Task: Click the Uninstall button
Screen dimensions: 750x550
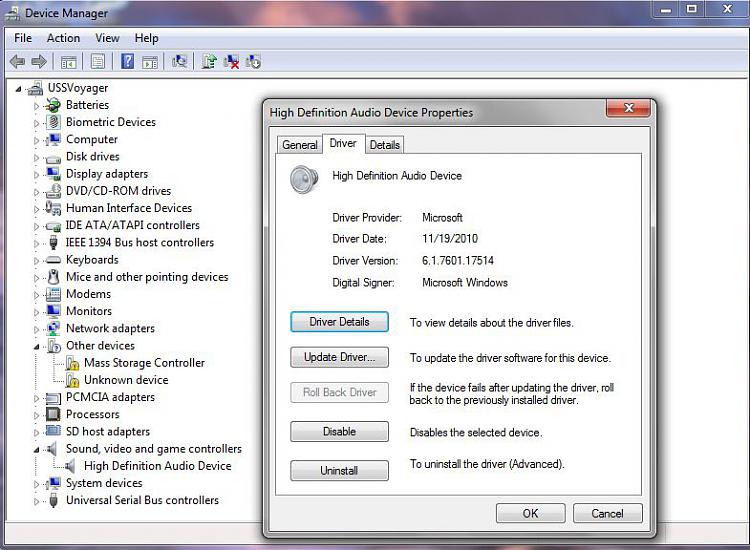Action: pyautogui.click(x=339, y=471)
